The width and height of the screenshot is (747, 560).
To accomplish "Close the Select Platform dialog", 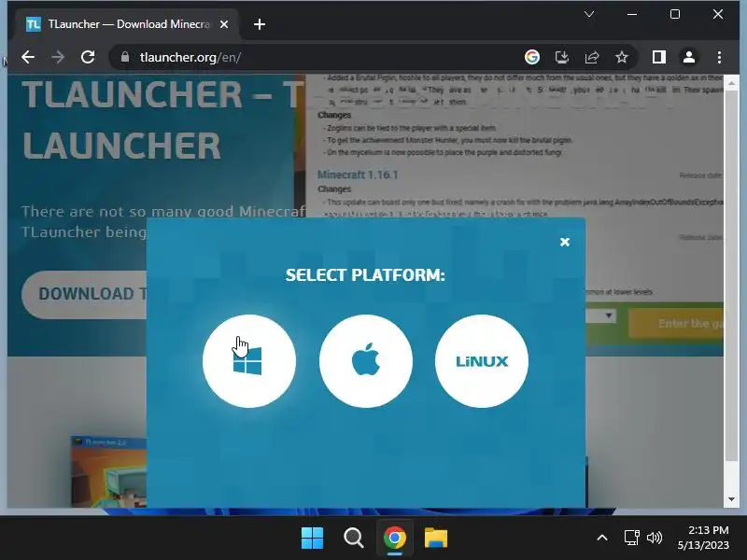I will click(x=565, y=242).
